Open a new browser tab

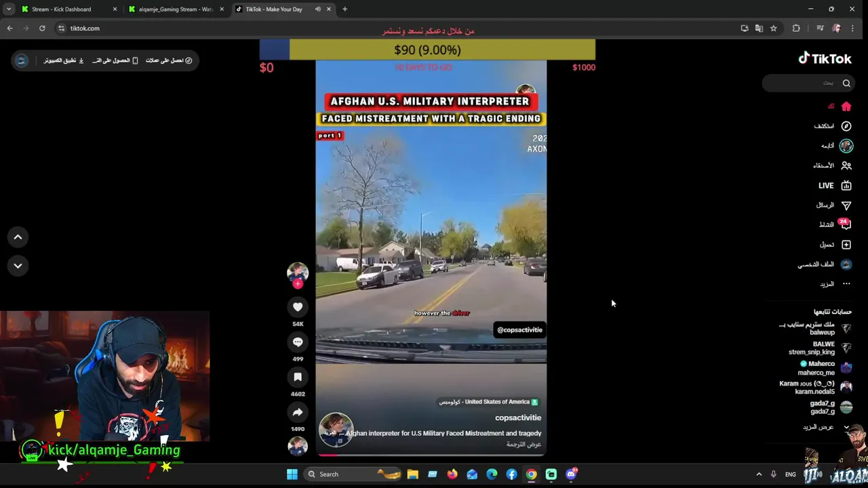coord(344,9)
